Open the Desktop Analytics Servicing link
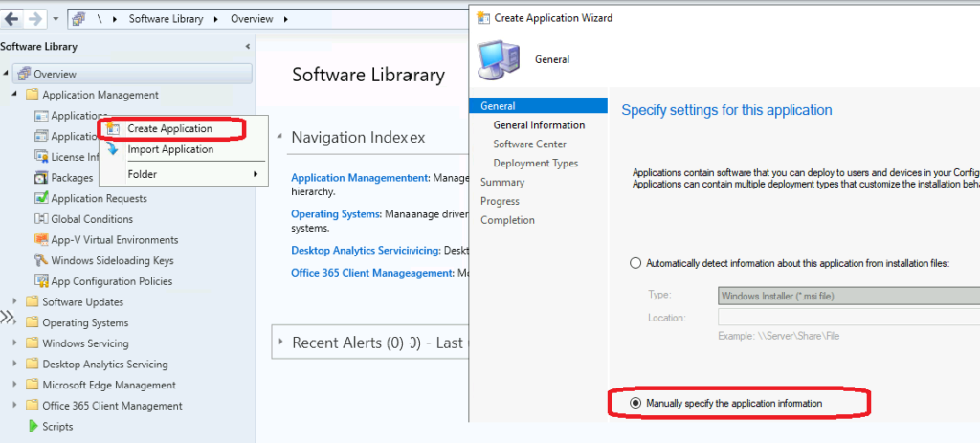The image size is (980, 443). (366, 250)
